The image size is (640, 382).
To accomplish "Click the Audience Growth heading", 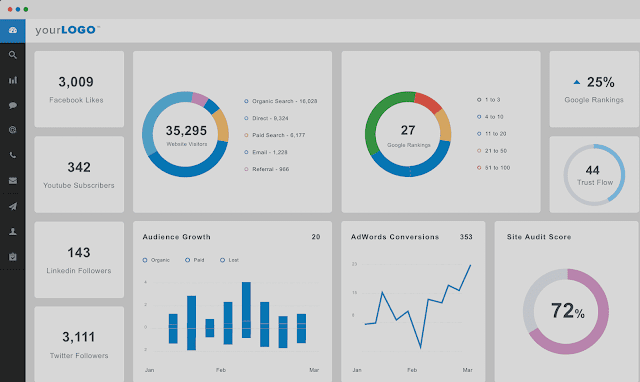I will click(x=176, y=237).
